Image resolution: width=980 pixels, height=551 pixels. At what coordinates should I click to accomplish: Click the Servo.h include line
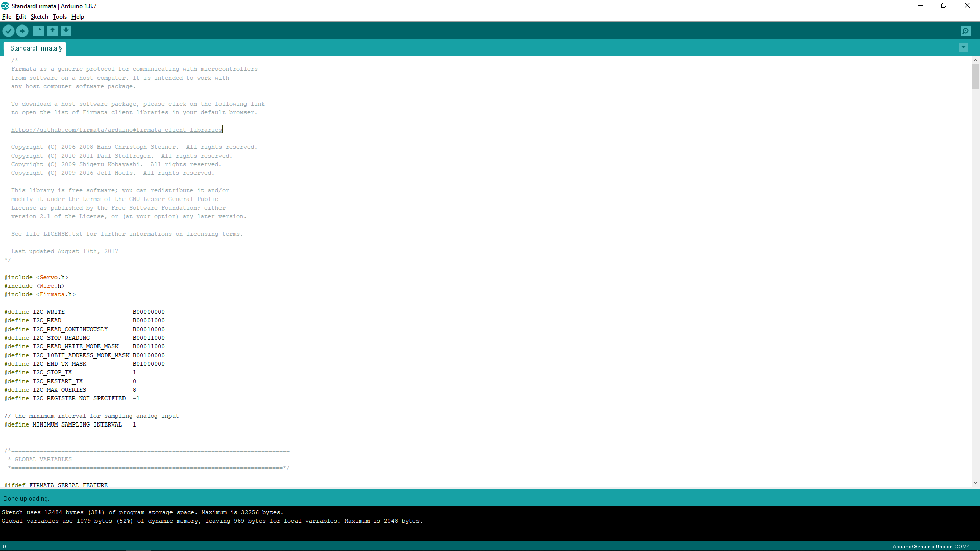(36, 278)
